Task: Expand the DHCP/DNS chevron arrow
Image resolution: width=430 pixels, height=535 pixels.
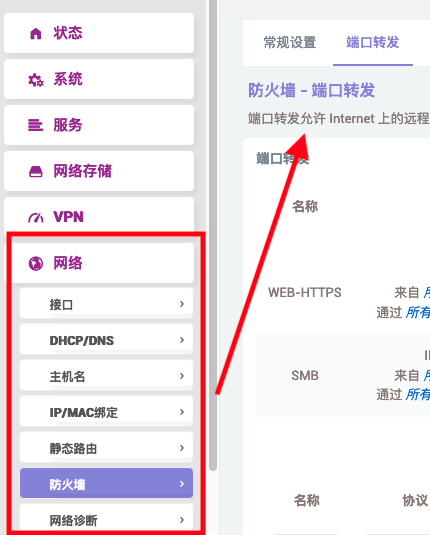Action: pyautogui.click(x=182, y=340)
